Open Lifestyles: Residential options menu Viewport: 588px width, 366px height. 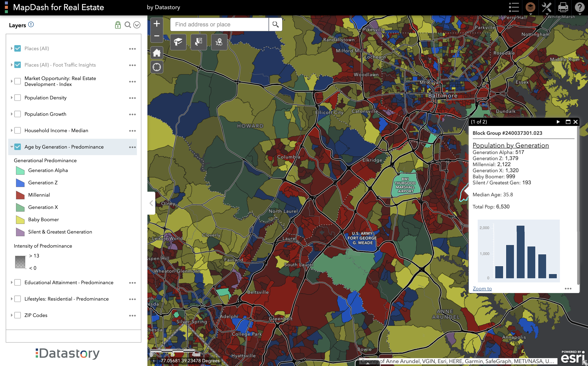pos(132,299)
